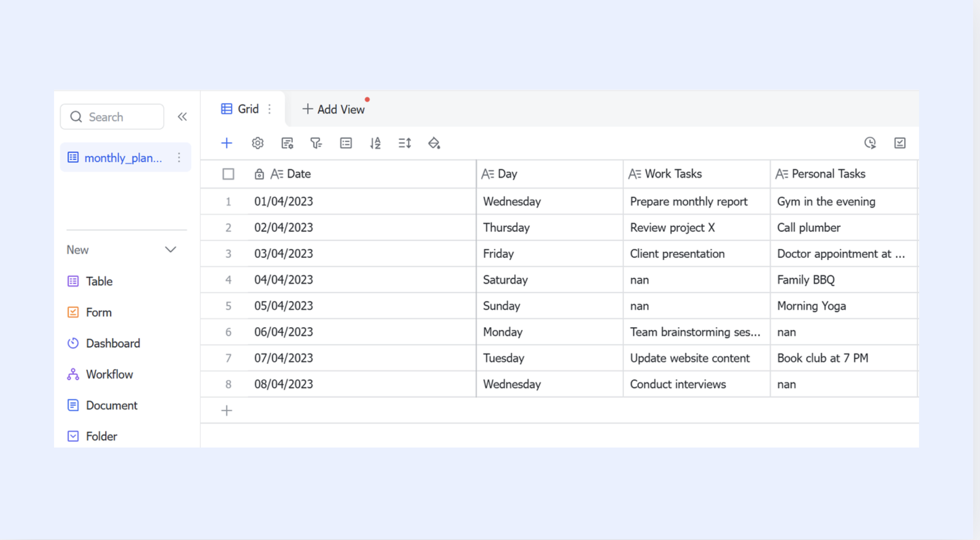Click the Personal Tasks column header
Screen dimensions: 980x540
844,174
